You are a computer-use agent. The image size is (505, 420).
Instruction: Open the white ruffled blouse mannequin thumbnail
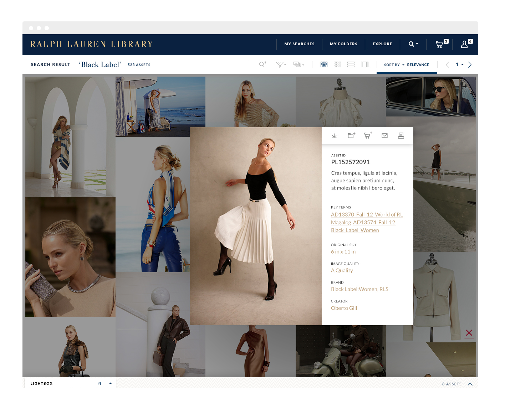(341, 102)
